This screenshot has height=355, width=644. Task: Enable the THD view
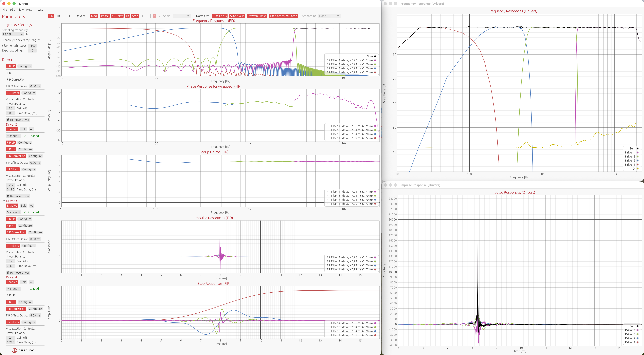coord(144,16)
